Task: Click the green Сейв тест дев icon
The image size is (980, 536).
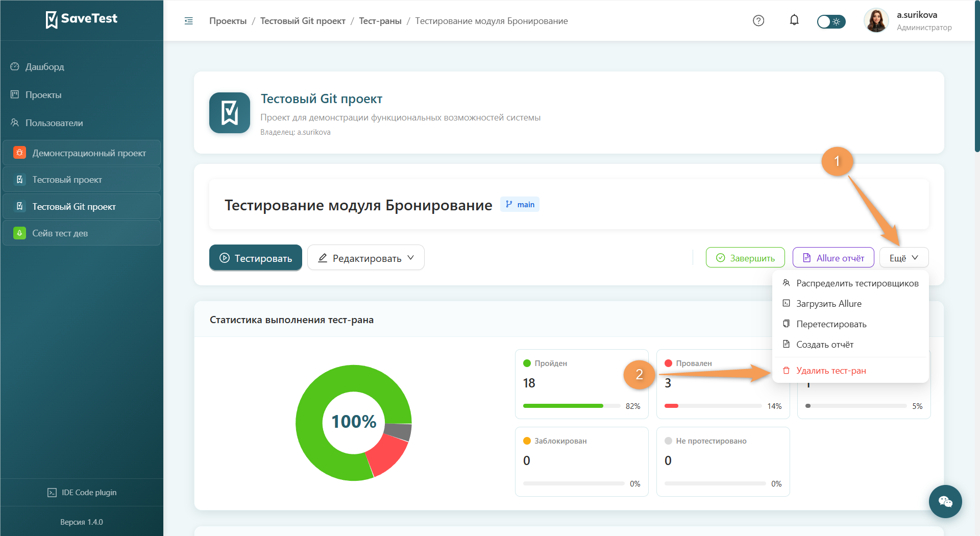Action: [19, 233]
